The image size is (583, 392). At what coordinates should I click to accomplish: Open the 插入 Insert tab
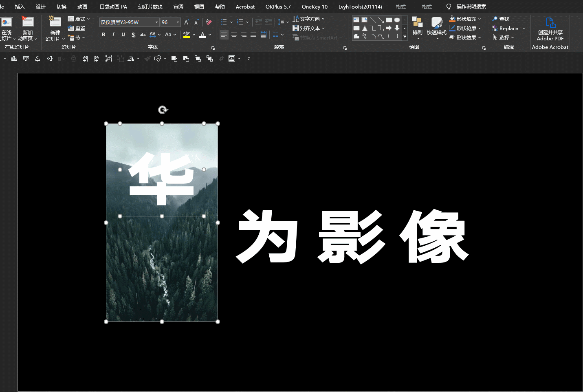click(x=20, y=7)
